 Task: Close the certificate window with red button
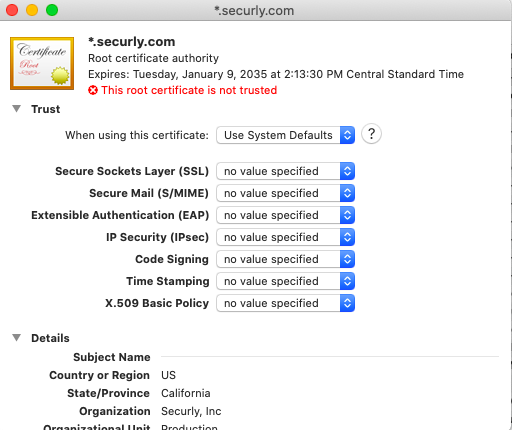(12, 10)
